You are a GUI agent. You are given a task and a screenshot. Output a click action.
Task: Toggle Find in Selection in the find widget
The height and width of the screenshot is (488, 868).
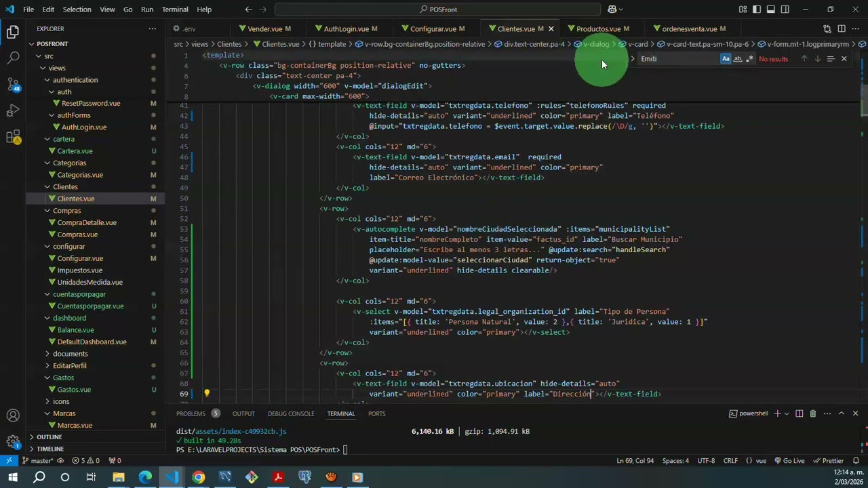(831, 59)
